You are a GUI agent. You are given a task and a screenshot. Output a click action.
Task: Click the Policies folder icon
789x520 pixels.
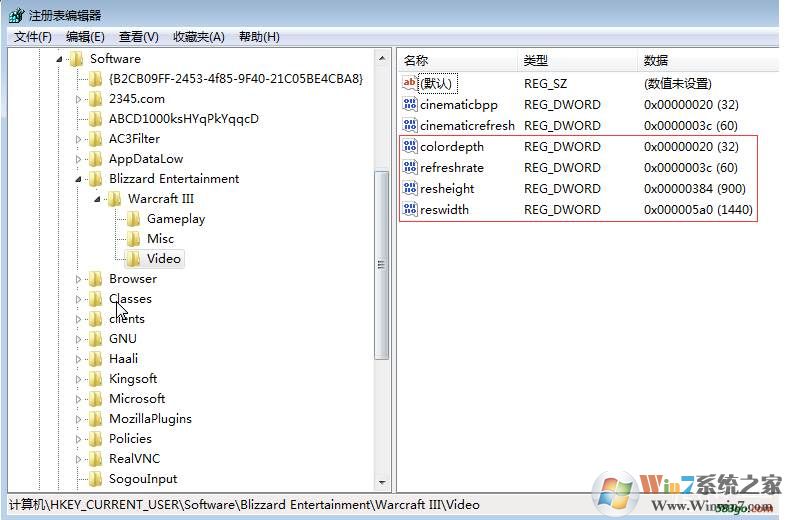[95, 438]
